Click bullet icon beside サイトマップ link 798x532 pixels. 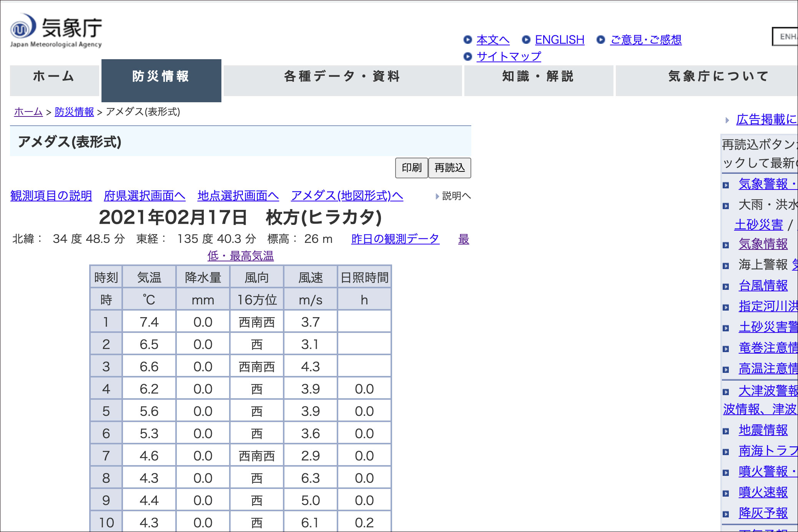point(467,57)
